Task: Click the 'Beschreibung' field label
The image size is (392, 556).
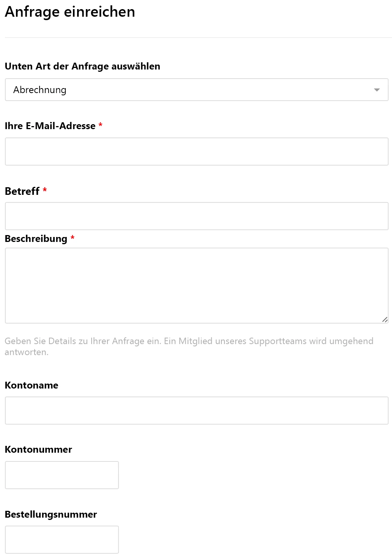Action: point(36,239)
